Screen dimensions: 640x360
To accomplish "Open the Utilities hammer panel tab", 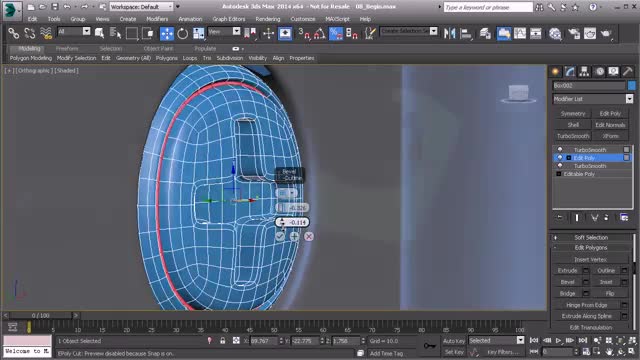I will pos(627,72).
